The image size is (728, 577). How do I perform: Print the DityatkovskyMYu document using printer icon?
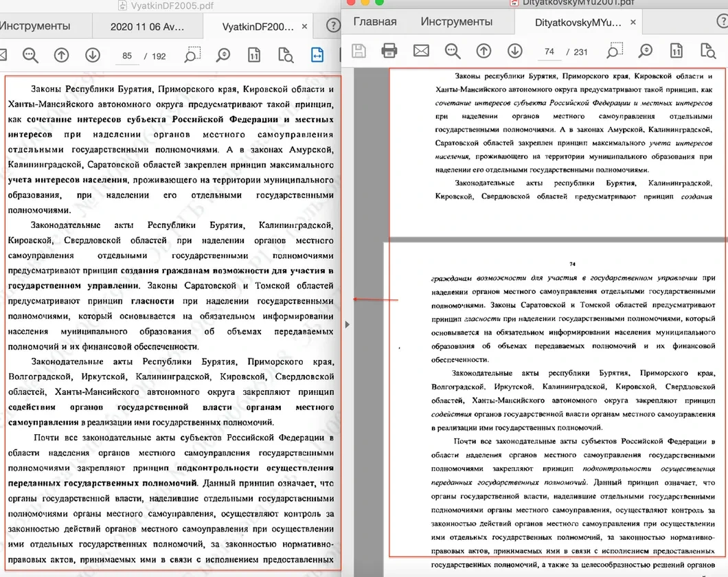(389, 50)
